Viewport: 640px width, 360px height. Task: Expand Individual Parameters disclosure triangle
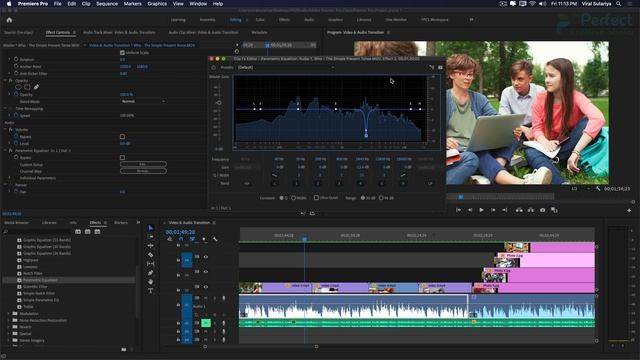10,178
